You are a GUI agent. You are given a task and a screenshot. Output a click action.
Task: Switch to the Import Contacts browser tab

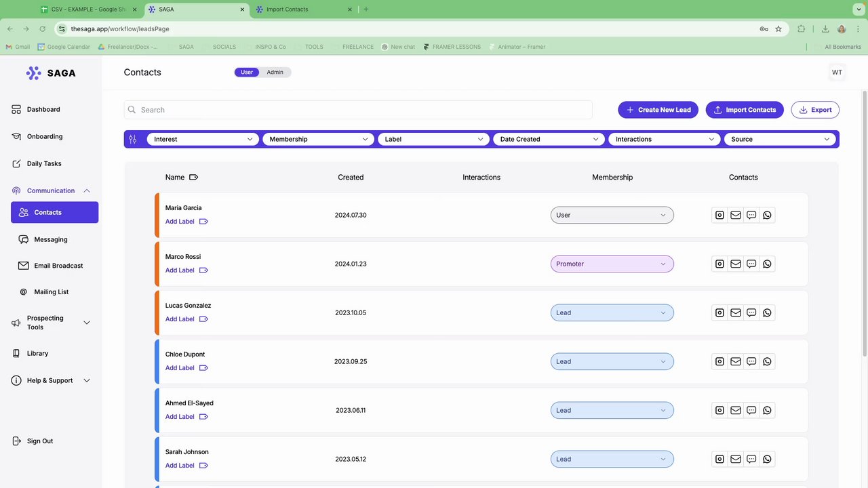click(x=303, y=9)
